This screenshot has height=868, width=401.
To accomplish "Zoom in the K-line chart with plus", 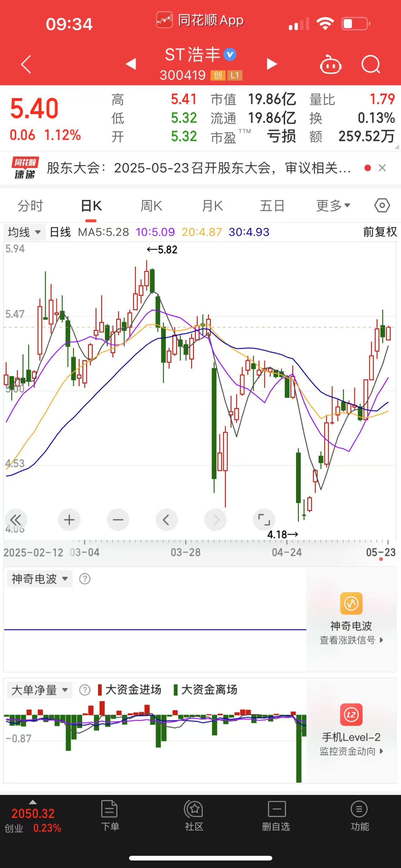I will coord(69,520).
